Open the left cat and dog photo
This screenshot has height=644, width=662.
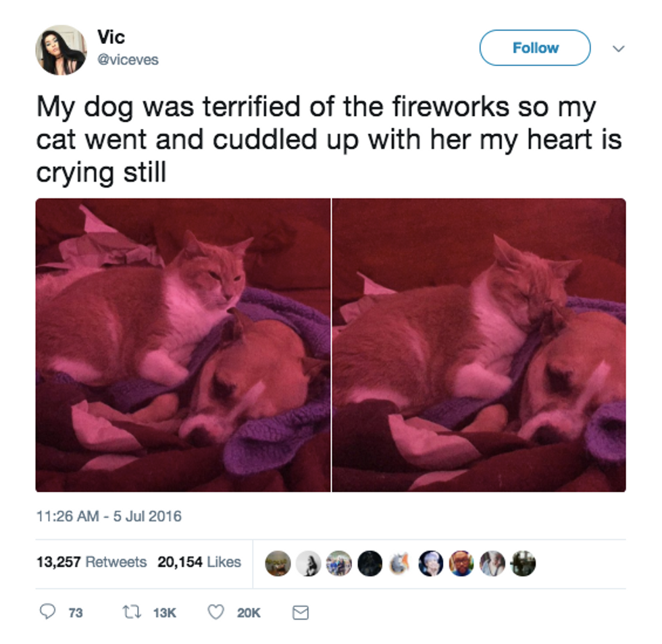pyautogui.click(x=183, y=345)
